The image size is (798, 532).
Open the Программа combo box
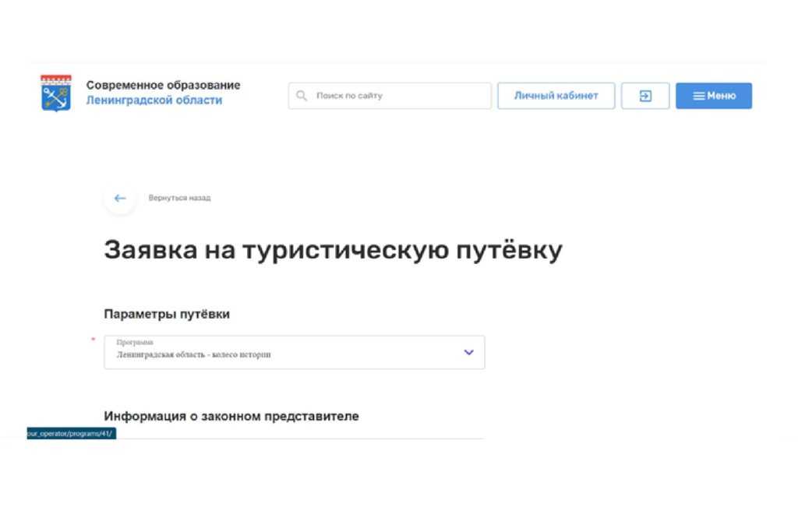point(294,352)
